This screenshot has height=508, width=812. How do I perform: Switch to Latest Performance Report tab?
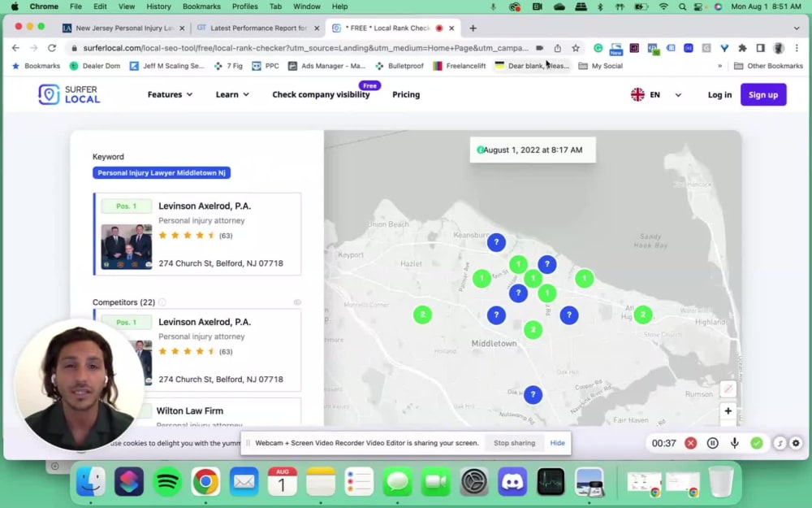257,28
